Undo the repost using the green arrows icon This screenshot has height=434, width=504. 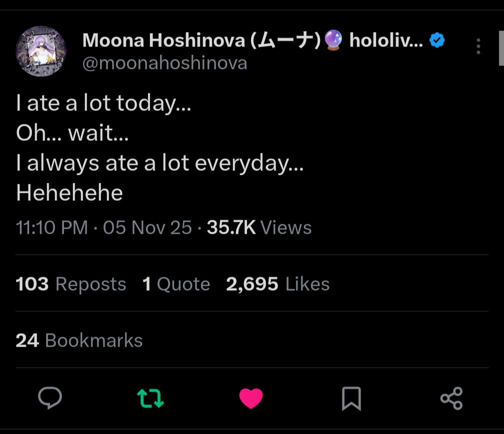click(x=150, y=398)
